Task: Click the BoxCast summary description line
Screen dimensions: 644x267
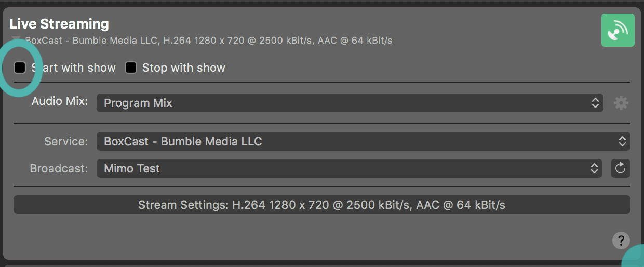Action: click(x=208, y=40)
